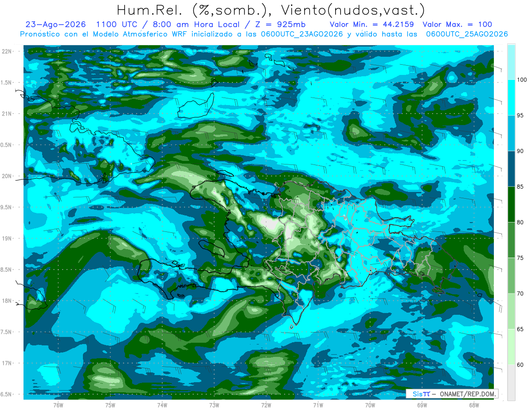Click the '0600UTC_25AGO2026' valid-until time

(x=467, y=34)
